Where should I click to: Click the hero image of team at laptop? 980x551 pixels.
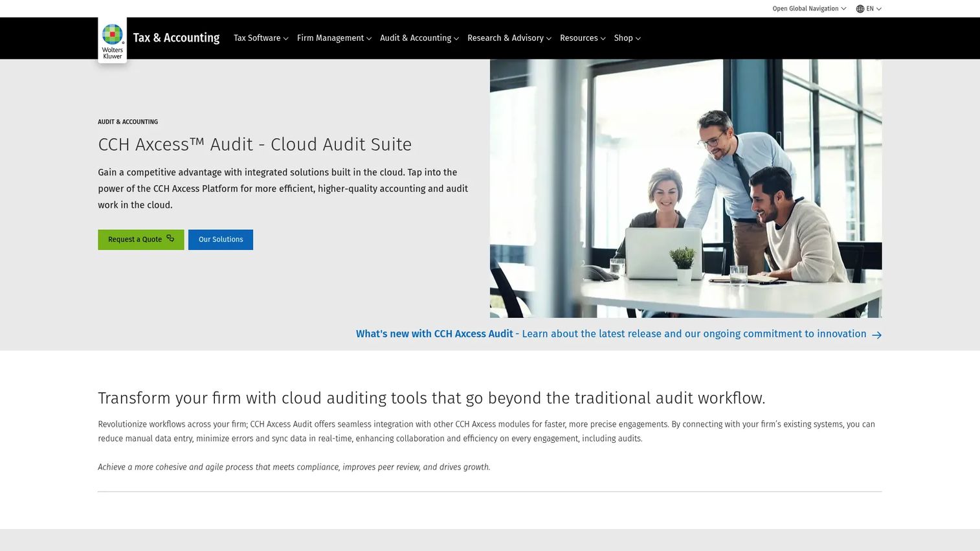pyautogui.click(x=685, y=188)
